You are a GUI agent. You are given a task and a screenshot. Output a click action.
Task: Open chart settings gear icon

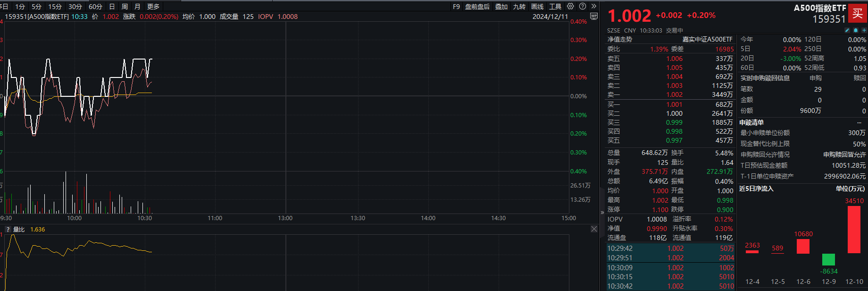(570, 6)
